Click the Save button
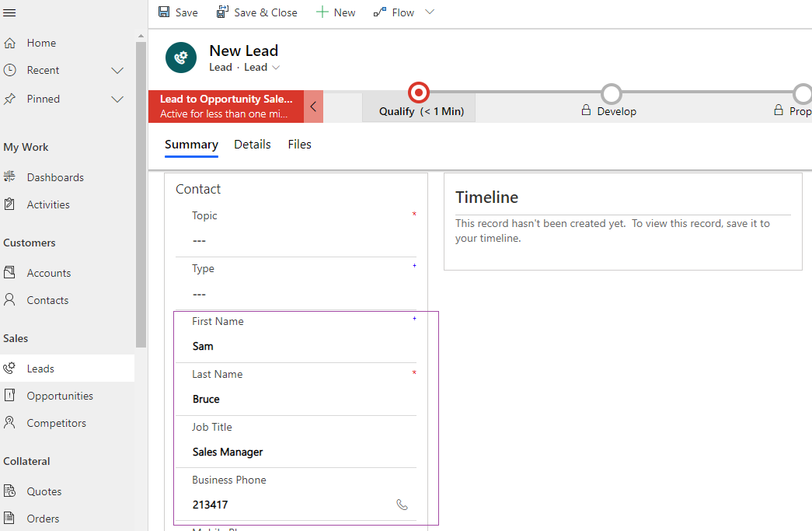 [178, 12]
